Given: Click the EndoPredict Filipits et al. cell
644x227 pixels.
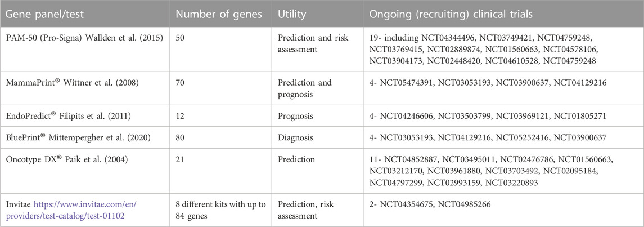Looking at the screenshot, I should [67, 117].
